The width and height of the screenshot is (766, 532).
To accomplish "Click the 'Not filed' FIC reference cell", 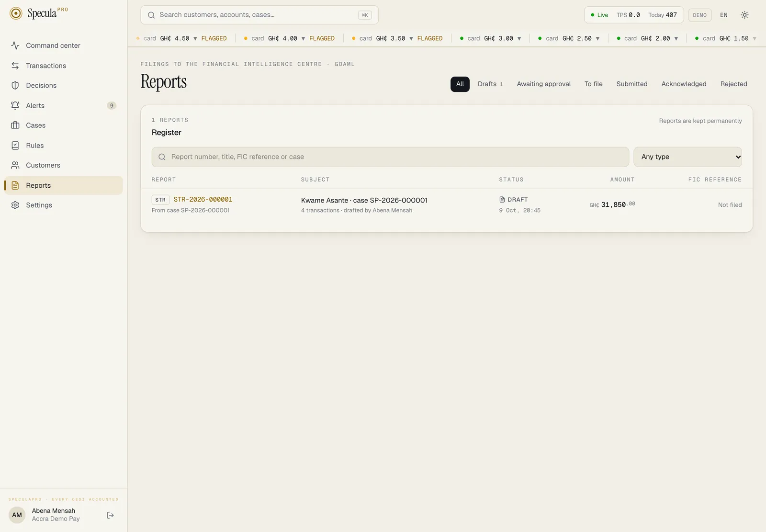I will pos(730,205).
